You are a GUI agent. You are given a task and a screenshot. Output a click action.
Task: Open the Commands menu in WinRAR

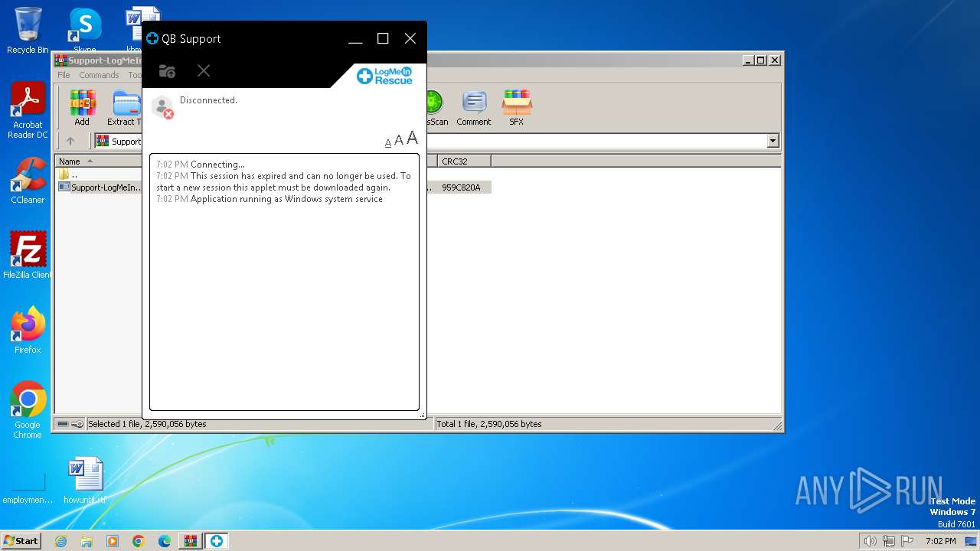tap(99, 75)
